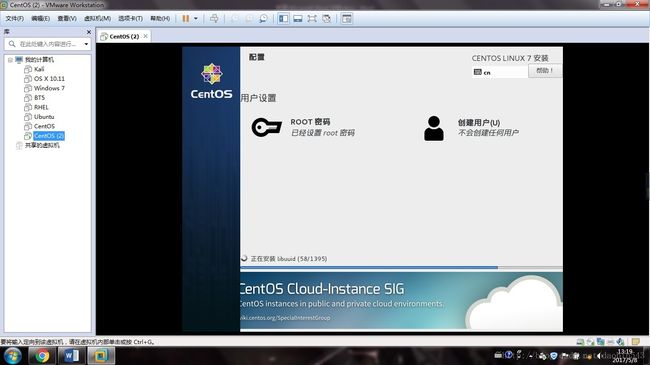Click the take snapshot toolbar icon
This screenshot has height=365, width=650.
[235, 19]
